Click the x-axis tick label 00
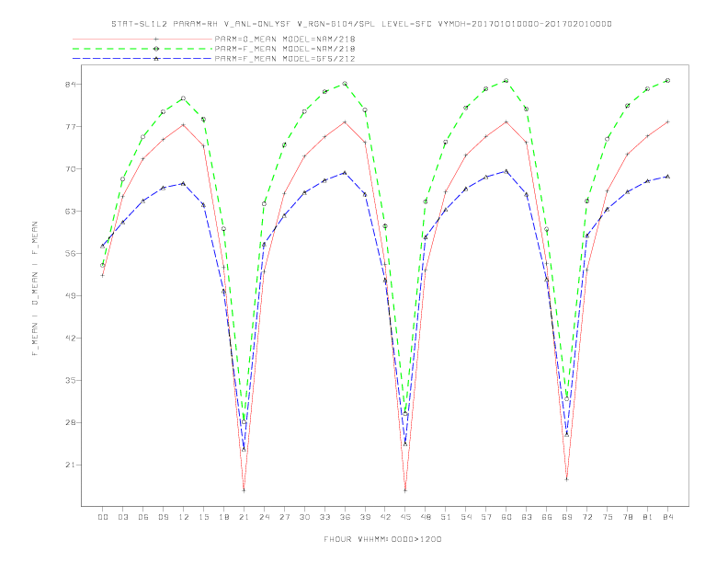This screenshot has width=728, height=563. (x=103, y=517)
